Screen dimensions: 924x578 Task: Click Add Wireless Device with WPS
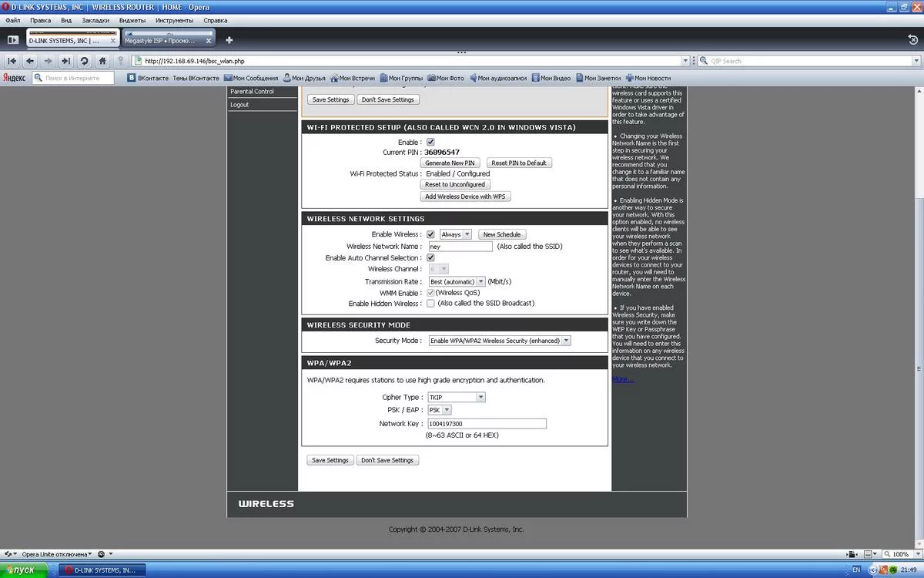coord(466,197)
